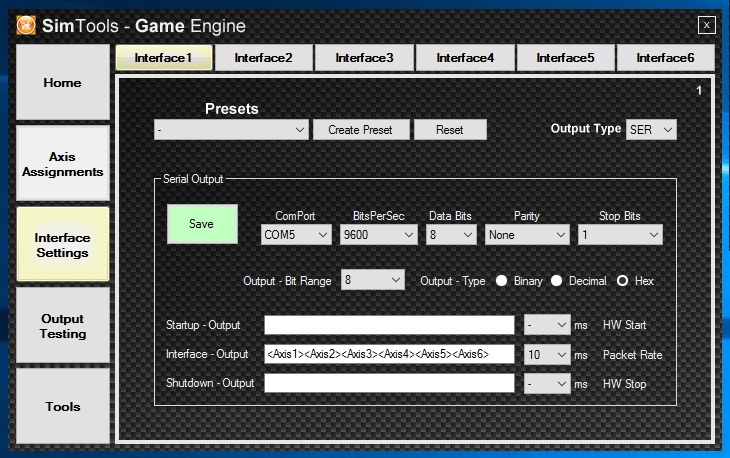Expand the Presets dropdown
Image resolution: width=730 pixels, height=458 pixels.
pyautogui.click(x=231, y=129)
